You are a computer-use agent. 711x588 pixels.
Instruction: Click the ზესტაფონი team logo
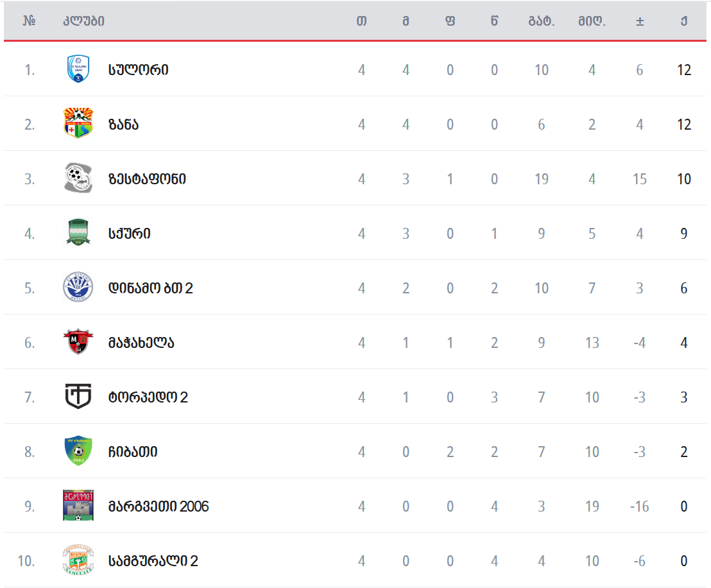pyautogui.click(x=78, y=178)
